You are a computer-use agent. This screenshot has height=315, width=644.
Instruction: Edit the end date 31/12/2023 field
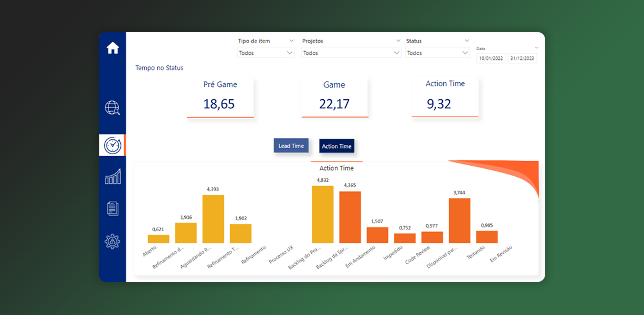522,58
